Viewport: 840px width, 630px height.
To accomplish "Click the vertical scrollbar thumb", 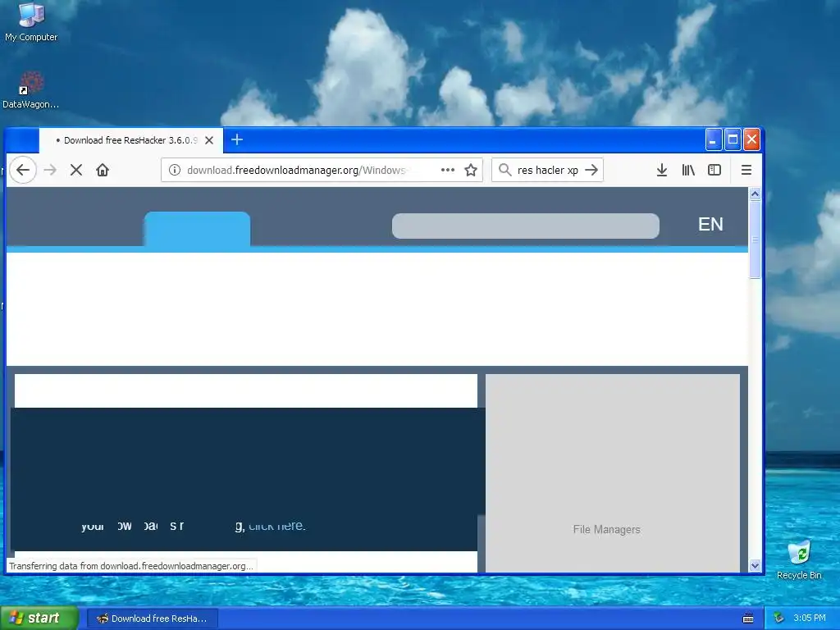I will pos(755,240).
